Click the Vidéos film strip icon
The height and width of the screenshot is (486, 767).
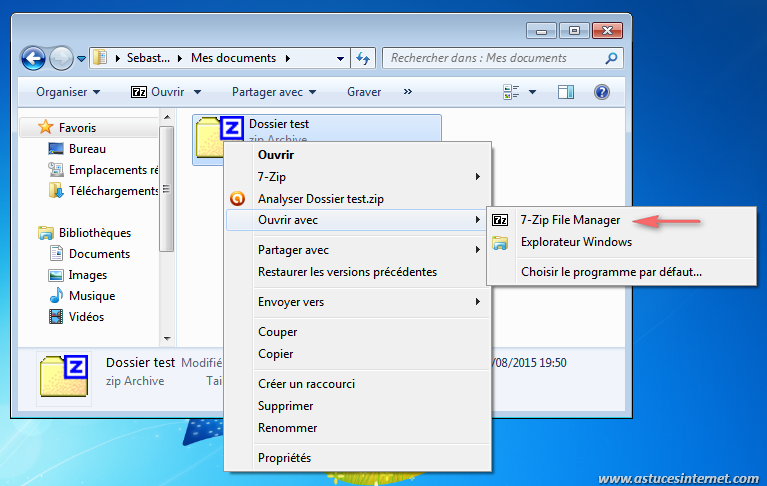(x=56, y=317)
